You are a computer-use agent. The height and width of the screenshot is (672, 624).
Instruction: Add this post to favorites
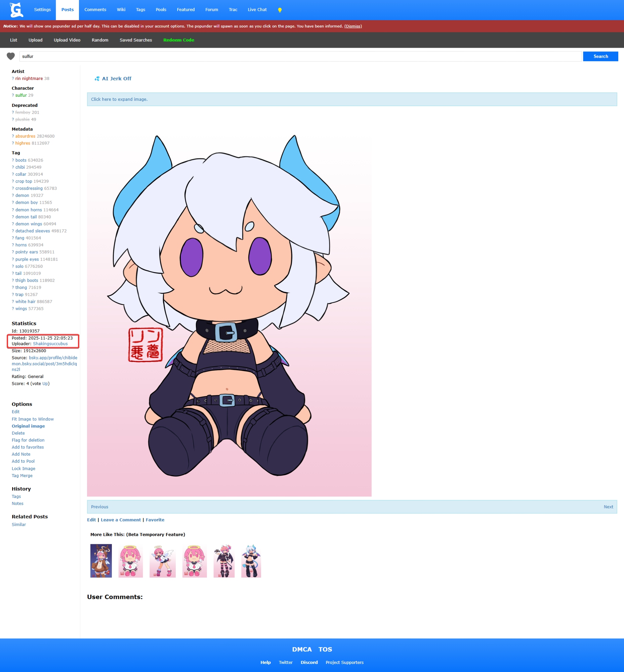(28, 447)
